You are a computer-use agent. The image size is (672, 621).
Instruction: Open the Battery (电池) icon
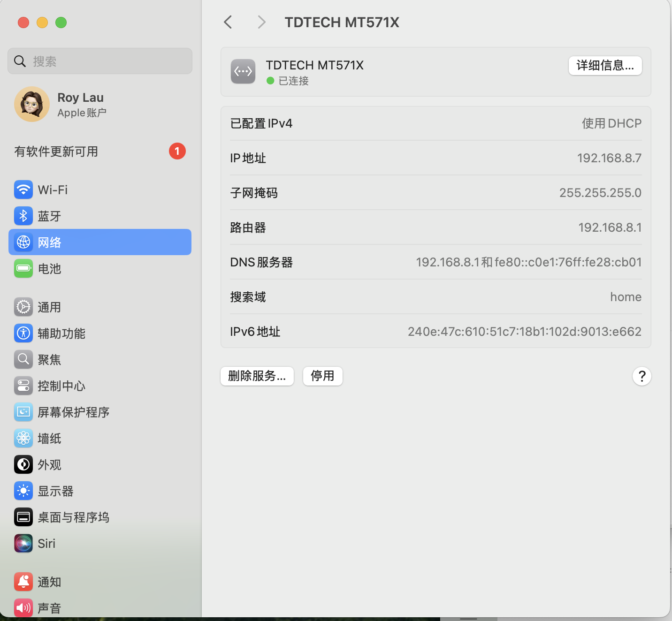[x=23, y=268]
